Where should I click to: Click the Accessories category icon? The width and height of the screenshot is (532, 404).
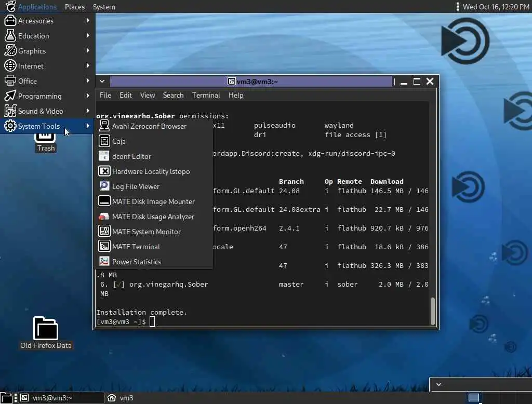pyautogui.click(x=10, y=21)
